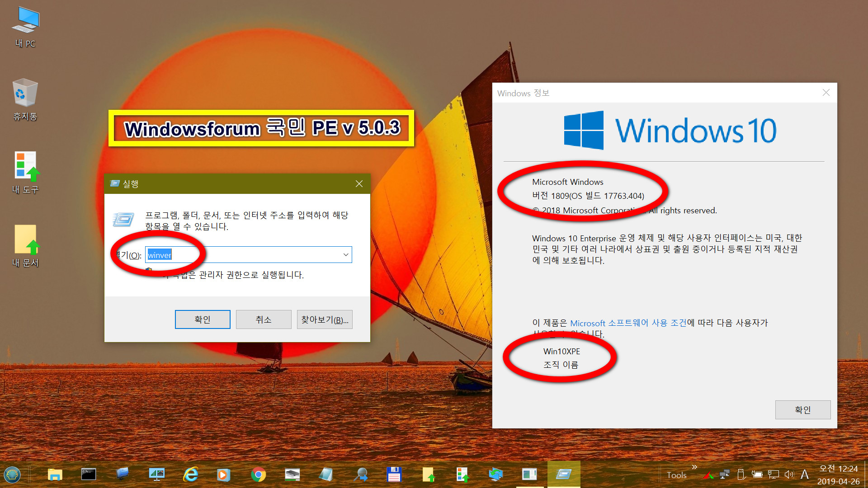Image resolution: width=868 pixels, height=488 pixels.
Task: Click the winver text input field
Action: coord(248,255)
